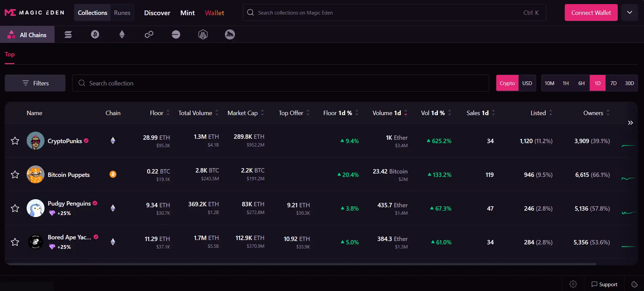Open cookie preferences icon in footer

click(634, 284)
